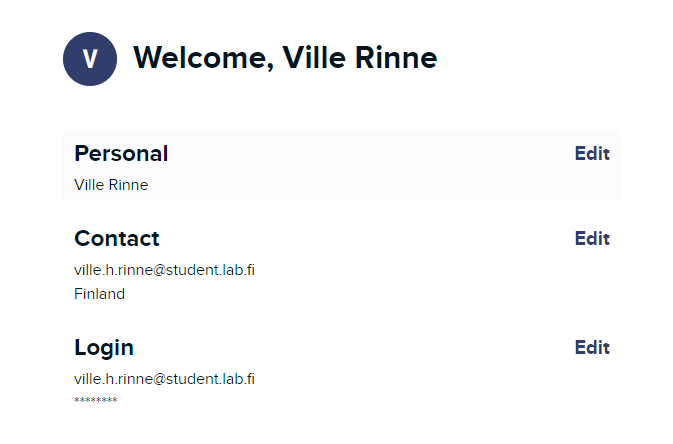Edit the Login section
This screenshot has height=444, width=673.
pyautogui.click(x=592, y=348)
